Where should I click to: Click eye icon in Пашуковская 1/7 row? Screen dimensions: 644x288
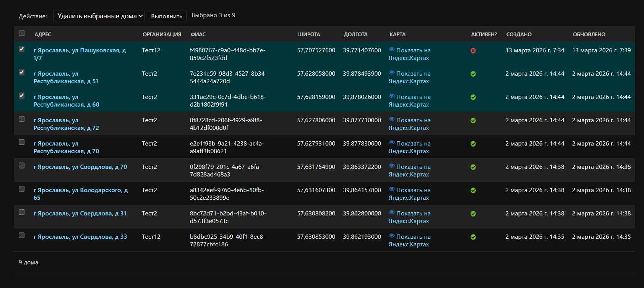391,50
